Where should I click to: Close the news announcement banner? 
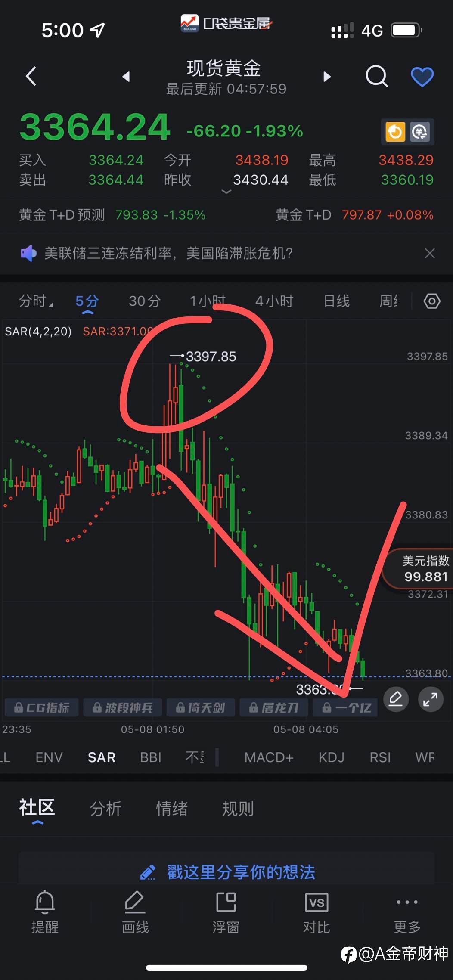click(x=429, y=253)
